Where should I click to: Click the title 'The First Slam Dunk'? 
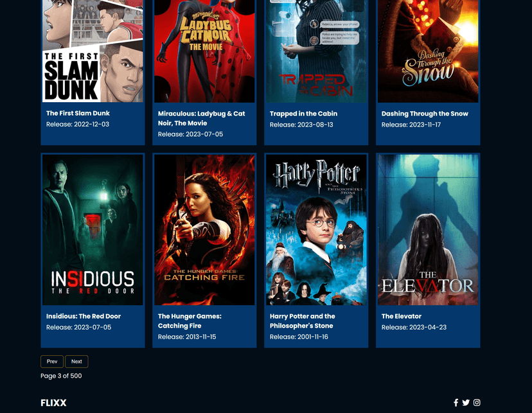click(x=78, y=113)
